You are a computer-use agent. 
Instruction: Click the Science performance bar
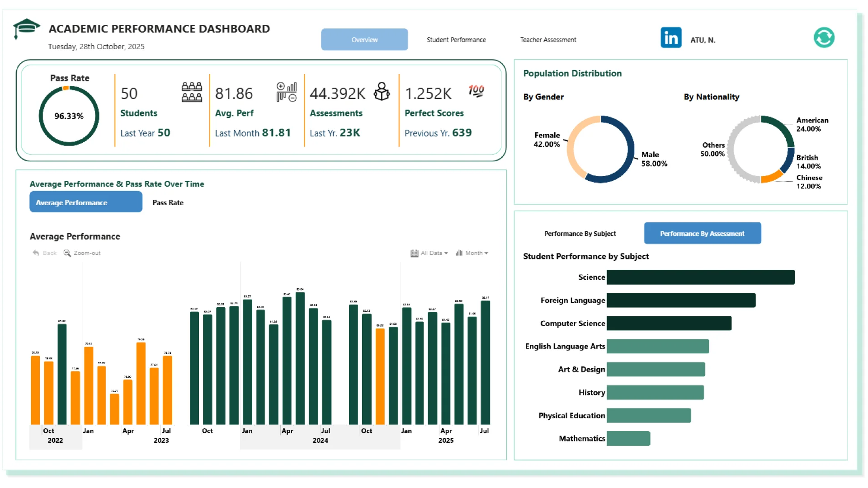[x=700, y=277]
